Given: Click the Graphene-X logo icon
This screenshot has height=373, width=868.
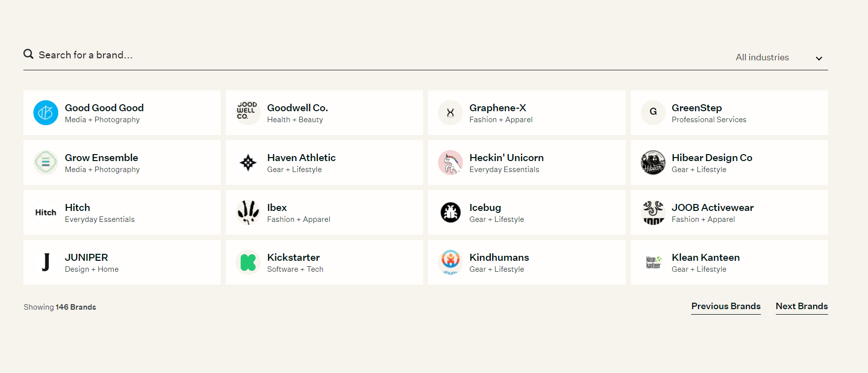Looking at the screenshot, I should [x=450, y=113].
